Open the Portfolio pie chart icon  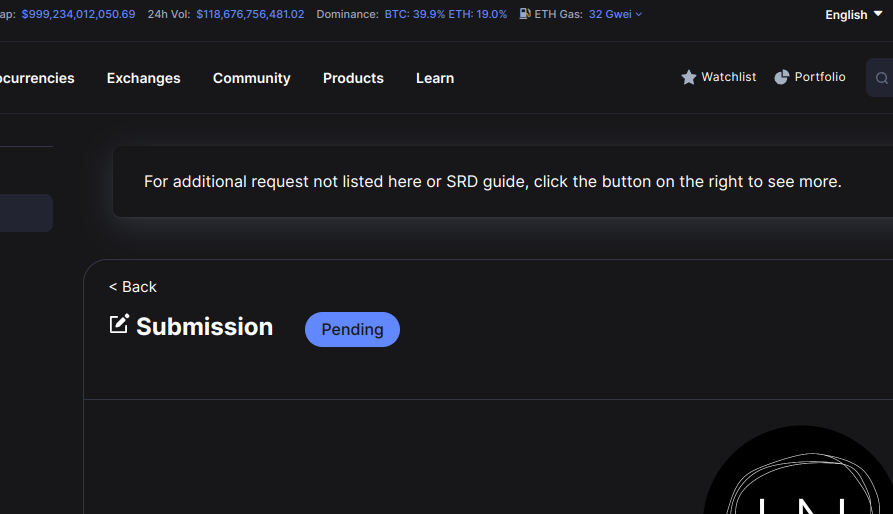(781, 77)
